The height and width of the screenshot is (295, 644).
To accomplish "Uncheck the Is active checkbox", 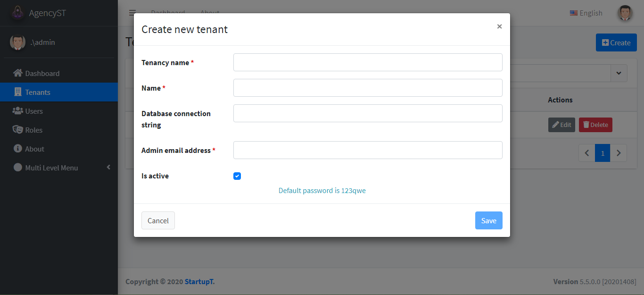I will point(237,176).
